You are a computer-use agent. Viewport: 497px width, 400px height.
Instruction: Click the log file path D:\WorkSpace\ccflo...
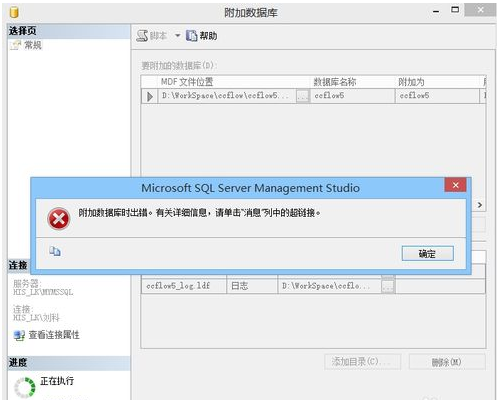[x=329, y=286]
